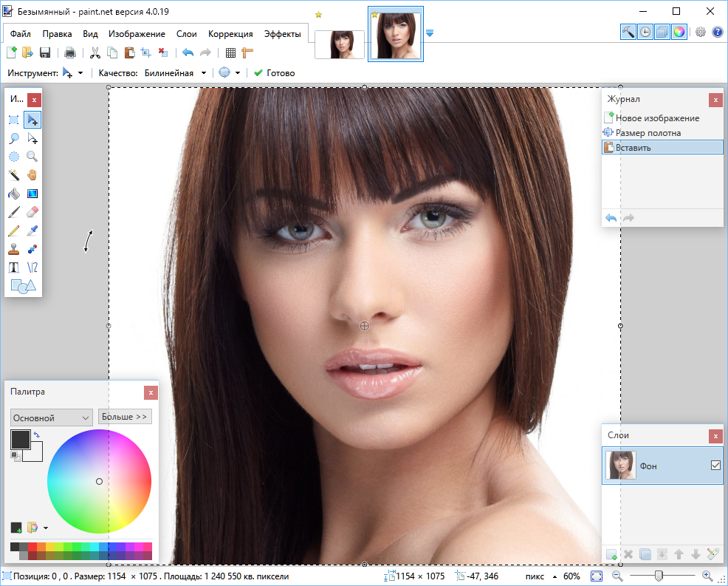Click the zoom slider in the status bar
The width and height of the screenshot is (728, 586).
pyautogui.click(x=659, y=576)
